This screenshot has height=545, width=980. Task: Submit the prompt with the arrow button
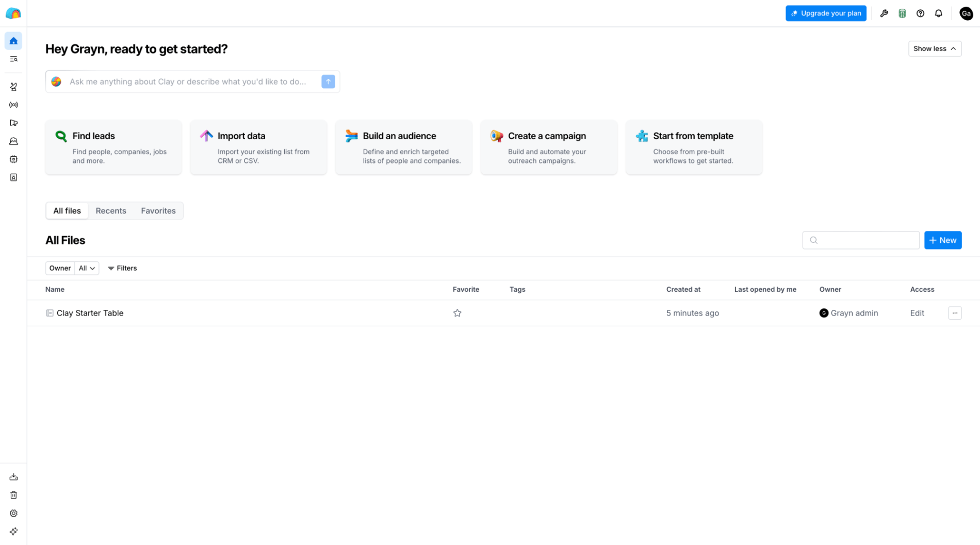(328, 81)
